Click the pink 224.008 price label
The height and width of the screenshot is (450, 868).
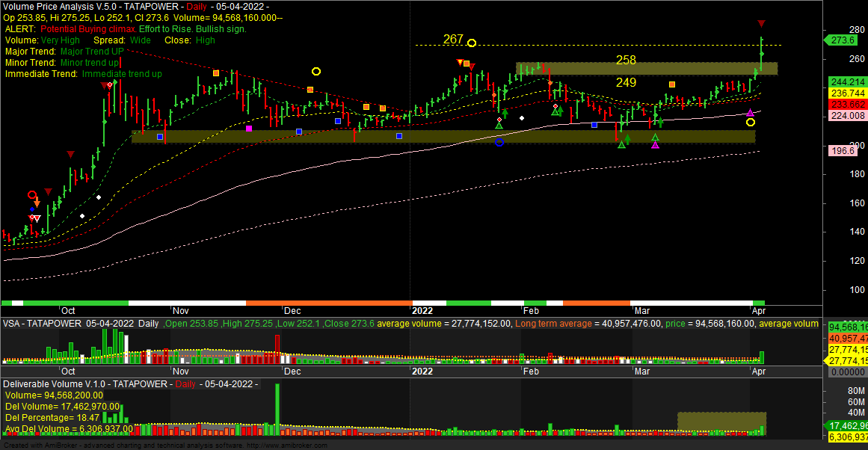[848, 116]
